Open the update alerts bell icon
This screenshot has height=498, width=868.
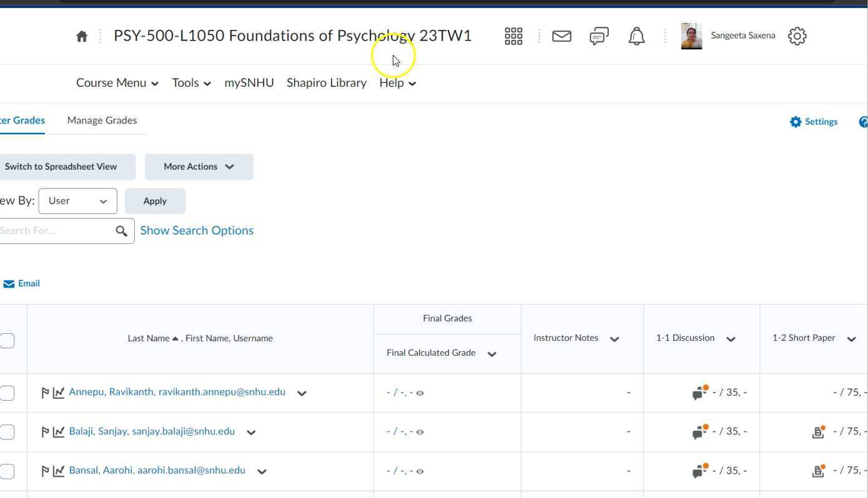[x=636, y=36]
